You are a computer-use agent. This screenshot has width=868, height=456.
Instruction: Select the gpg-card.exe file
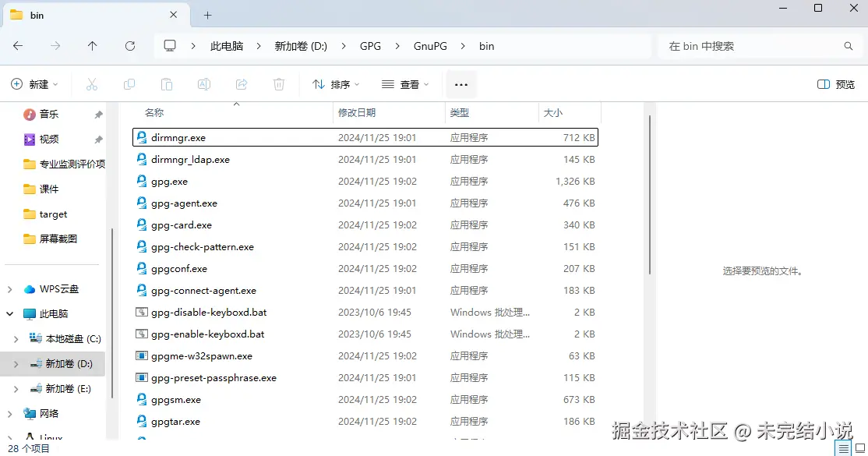(365, 225)
